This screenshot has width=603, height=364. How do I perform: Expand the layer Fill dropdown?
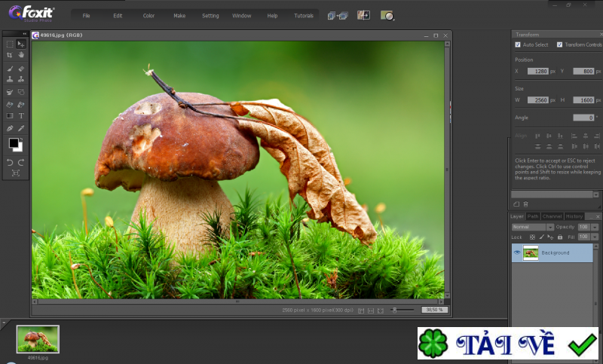click(594, 237)
